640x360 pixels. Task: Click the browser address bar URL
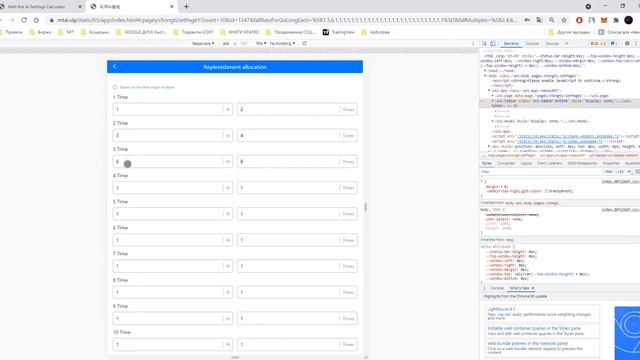point(288,20)
